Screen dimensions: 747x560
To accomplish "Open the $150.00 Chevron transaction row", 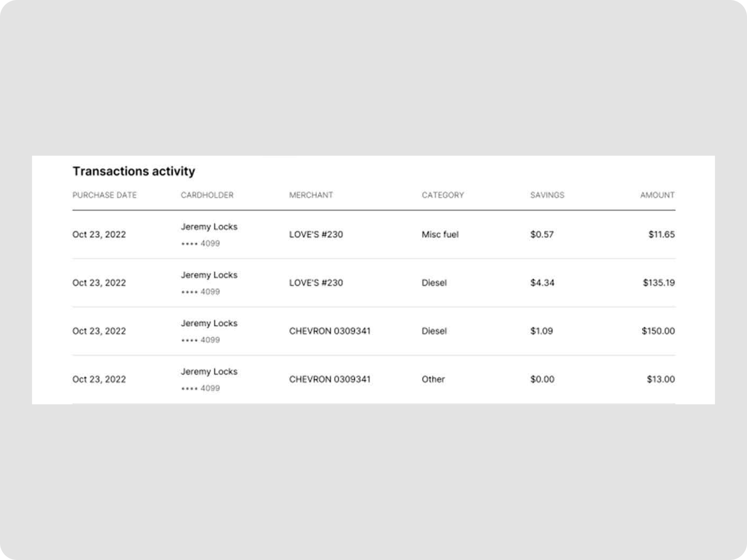I will point(658,331).
